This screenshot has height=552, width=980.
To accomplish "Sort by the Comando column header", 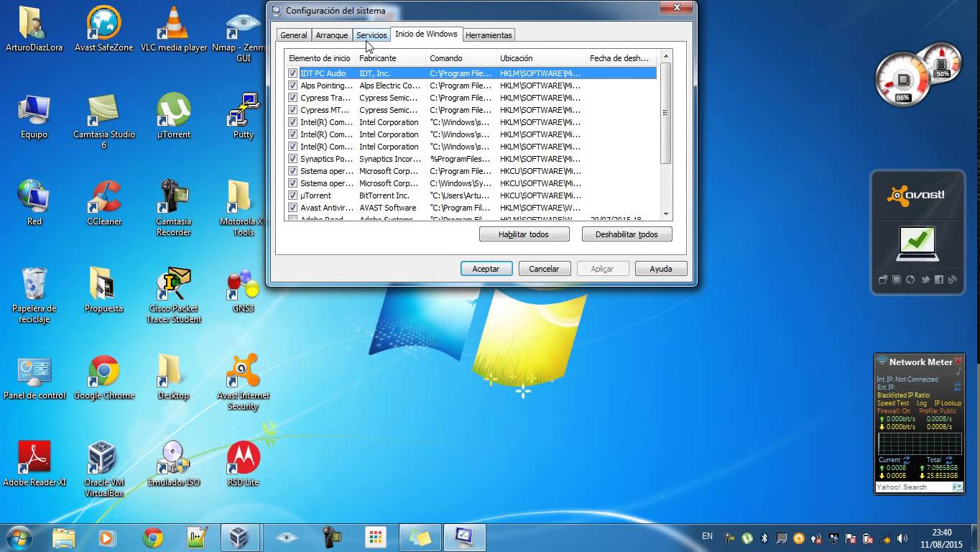I will coord(461,58).
